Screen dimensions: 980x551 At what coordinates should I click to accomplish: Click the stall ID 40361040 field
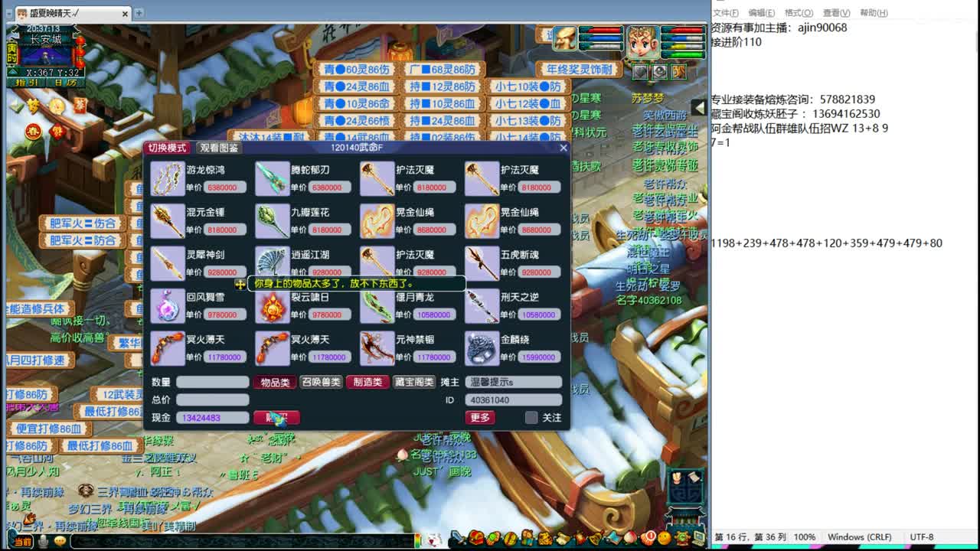point(513,399)
